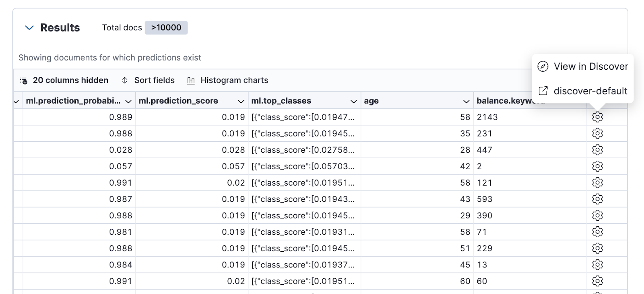Image resolution: width=644 pixels, height=294 pixels.
Task: Toggle Histogram charts display
Action: pos(228,81)
